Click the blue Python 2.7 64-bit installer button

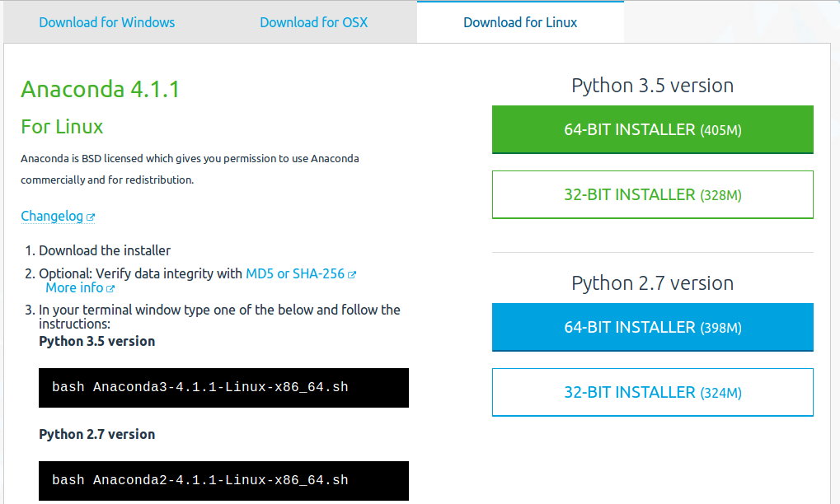click(x=652, y=328)
